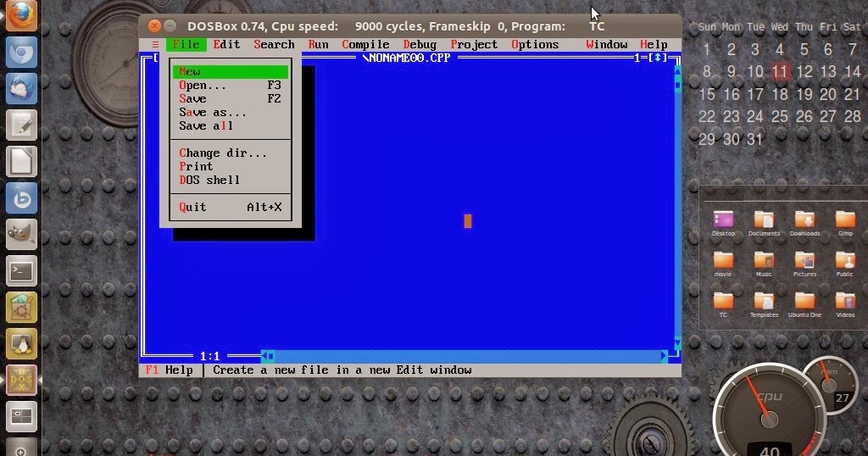Image resolution: width=868 pixels, height=456 pixels.
Task: Open the Project menu
Action: pyautogui.click(x=474, y=44)
